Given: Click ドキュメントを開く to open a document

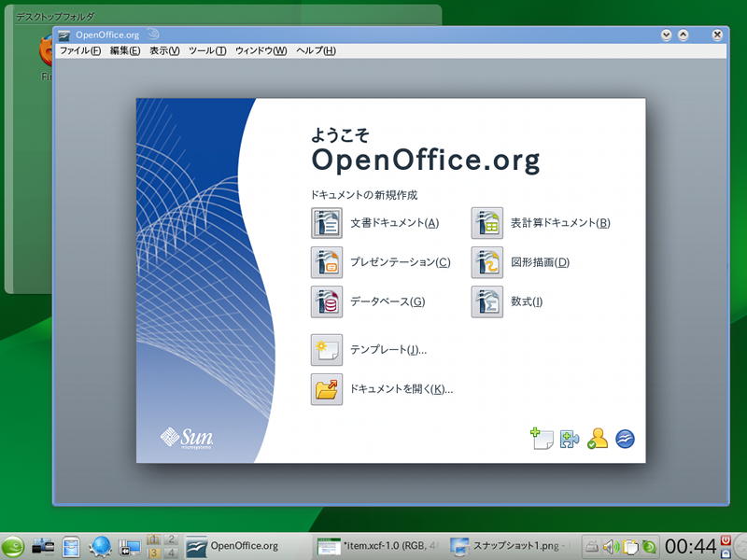Looking at the screenshot, I should pos(328,389).
